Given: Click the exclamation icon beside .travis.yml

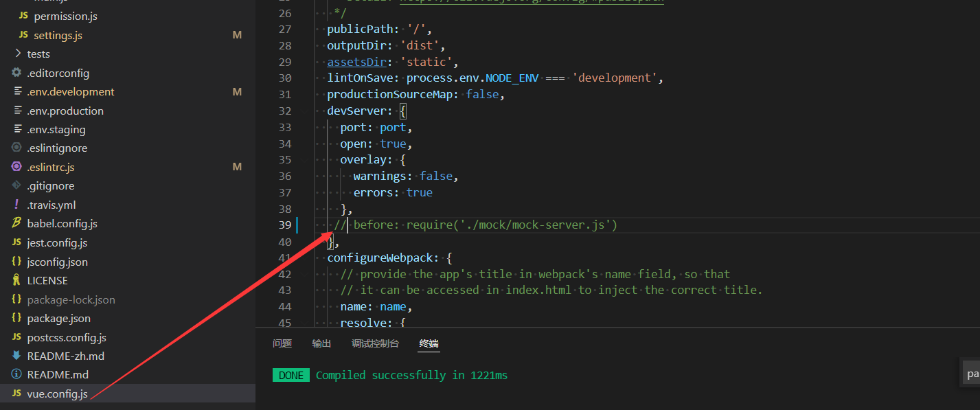Looking at the screenshot, I should click(x=16, y=205).
